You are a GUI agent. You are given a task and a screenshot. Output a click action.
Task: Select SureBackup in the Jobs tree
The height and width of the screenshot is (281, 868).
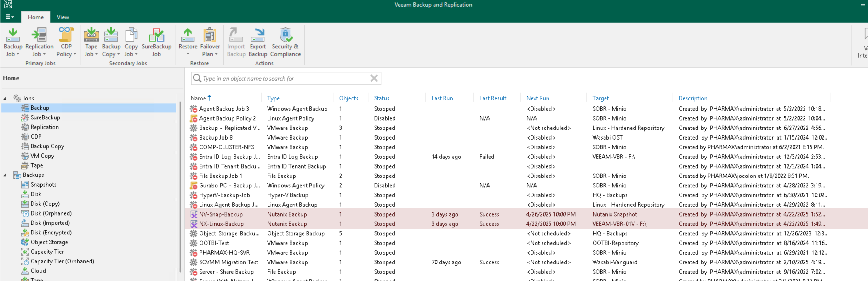point(45,117)
